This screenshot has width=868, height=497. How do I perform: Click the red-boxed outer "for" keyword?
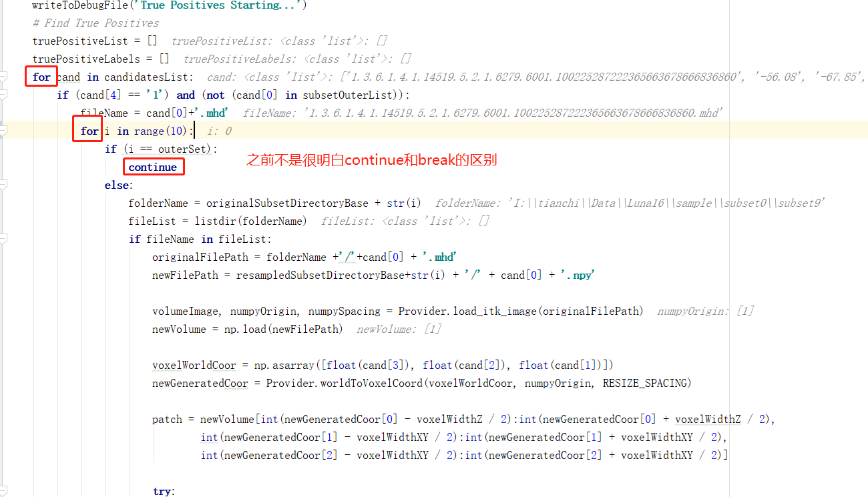(41, 76)
